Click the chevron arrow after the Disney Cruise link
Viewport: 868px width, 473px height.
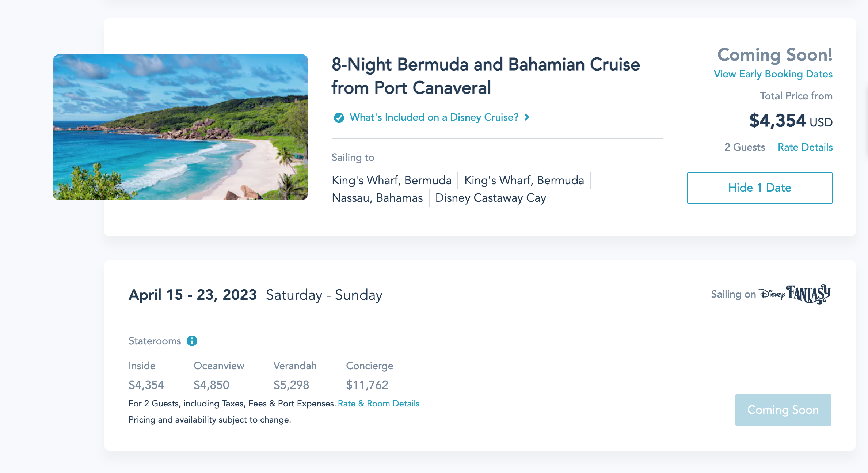click(x=527, y=117)
